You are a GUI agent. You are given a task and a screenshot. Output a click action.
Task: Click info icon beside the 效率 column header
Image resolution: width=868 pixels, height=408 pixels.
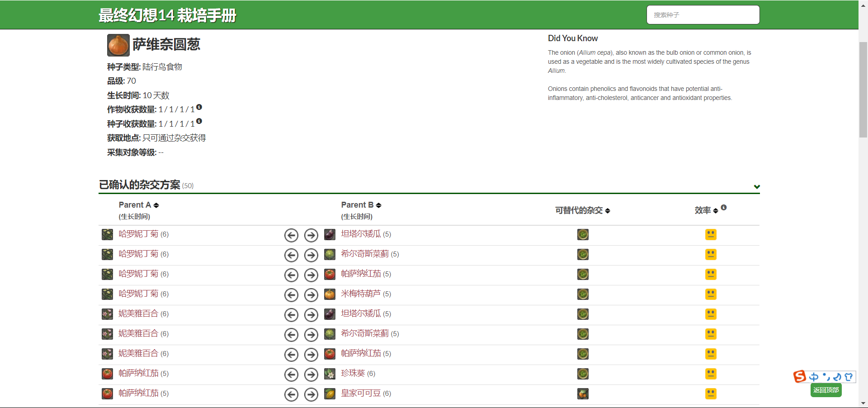pos(724,208)
